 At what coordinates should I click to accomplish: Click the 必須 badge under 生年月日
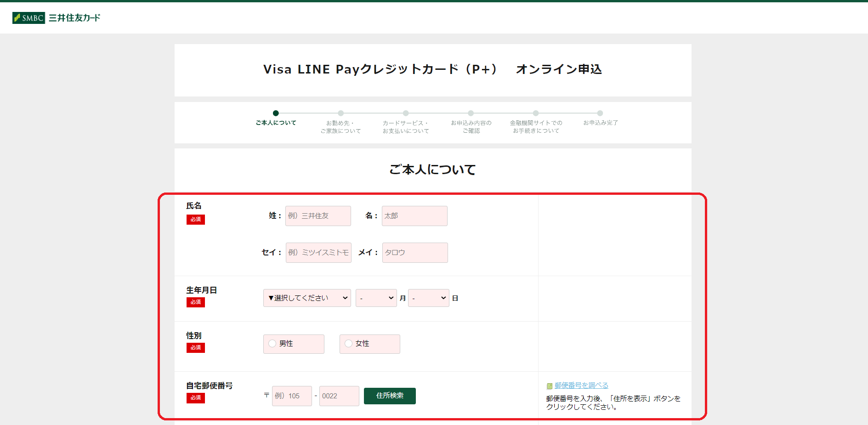click(196, 302)
